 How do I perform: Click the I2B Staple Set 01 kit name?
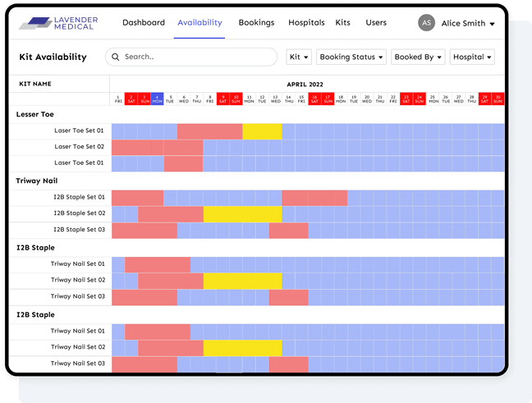point(79,197)
